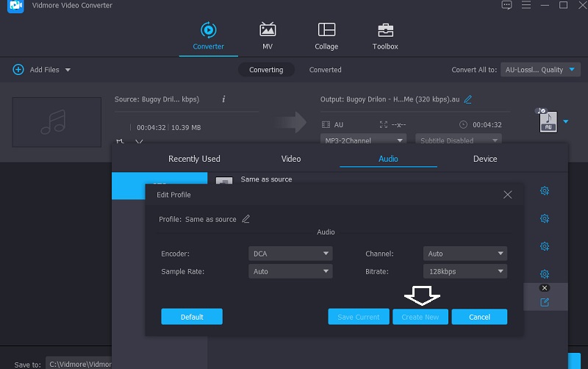Image resolution: width=588 pixels, height=369 pixels.
Task: Click the AU output format icon
Action: 547,121
